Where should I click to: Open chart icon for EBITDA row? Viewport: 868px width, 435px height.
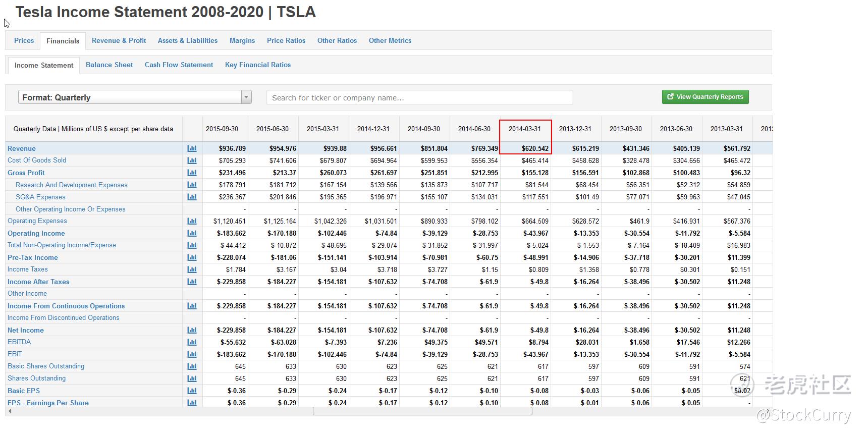pos(192,342)
